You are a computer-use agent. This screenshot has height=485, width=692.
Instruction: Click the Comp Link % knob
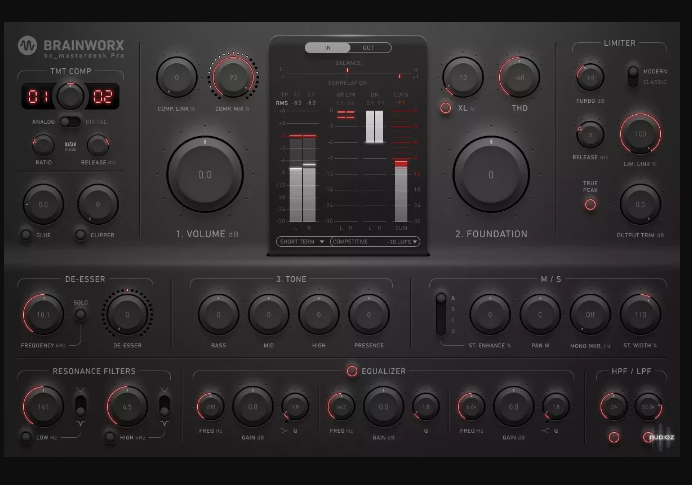(x=177, y=77)
